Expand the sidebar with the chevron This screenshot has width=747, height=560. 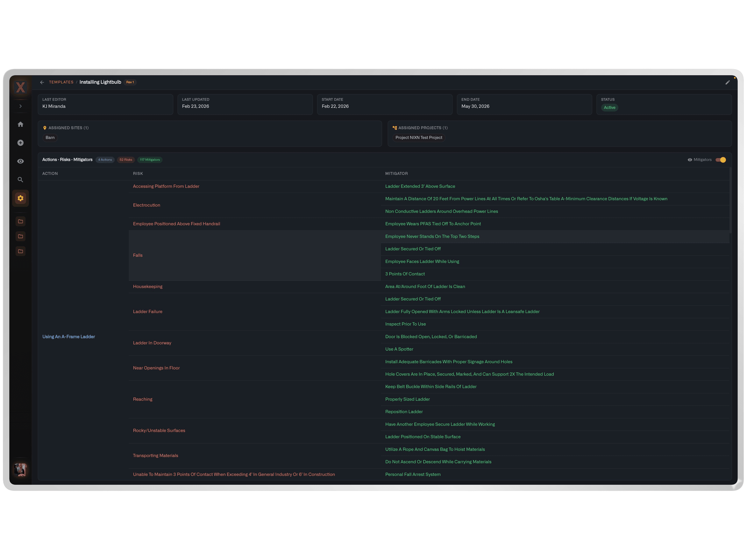[x=21, y=106]
